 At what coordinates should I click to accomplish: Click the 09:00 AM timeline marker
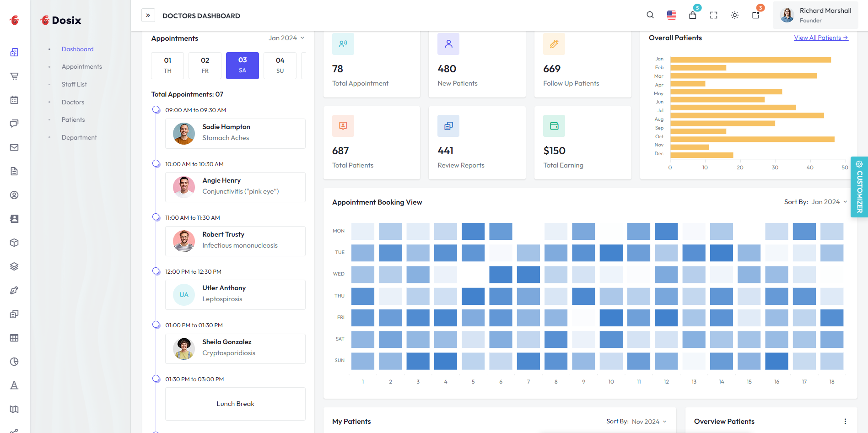coord(156,109)
